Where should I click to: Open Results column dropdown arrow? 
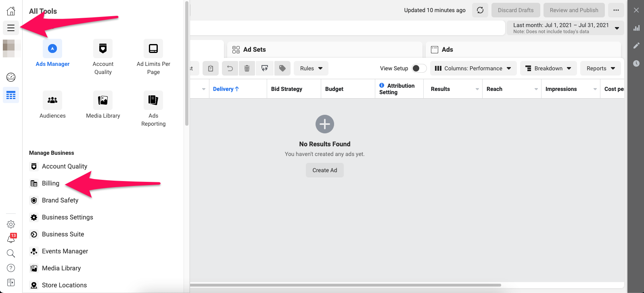coord(477,89)
